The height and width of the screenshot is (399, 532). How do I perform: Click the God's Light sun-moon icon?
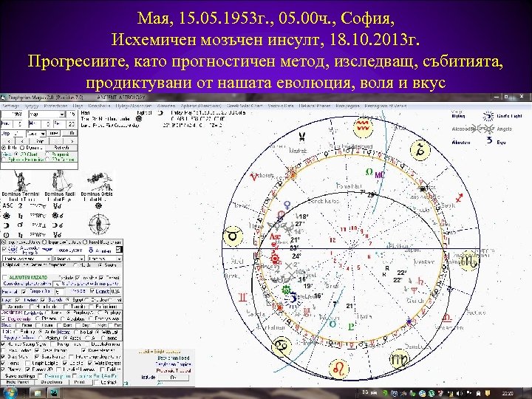point(488,116)
